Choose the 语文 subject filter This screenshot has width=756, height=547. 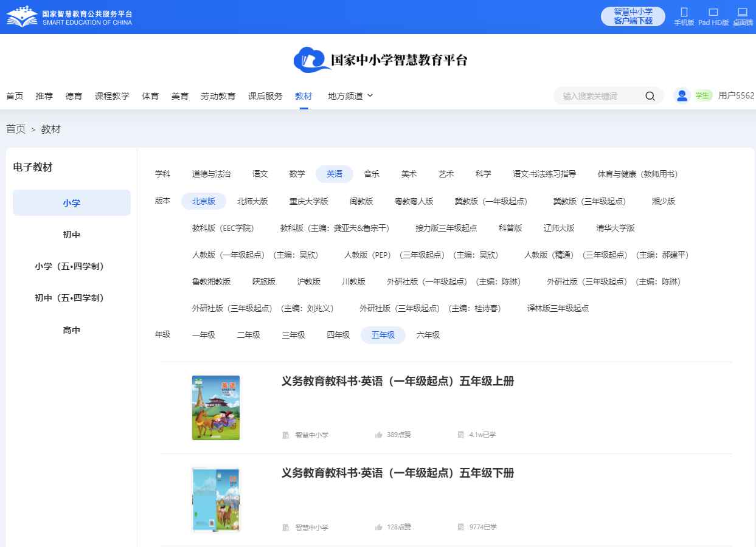[260, 174]
